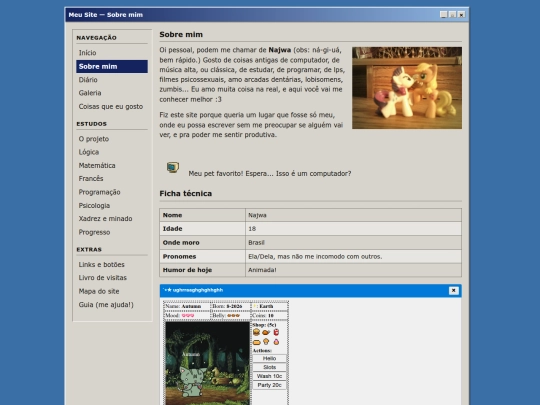The height and width of the screenshot is (405, 540).
Task: Open the Início page
Action: pos(112,53)
